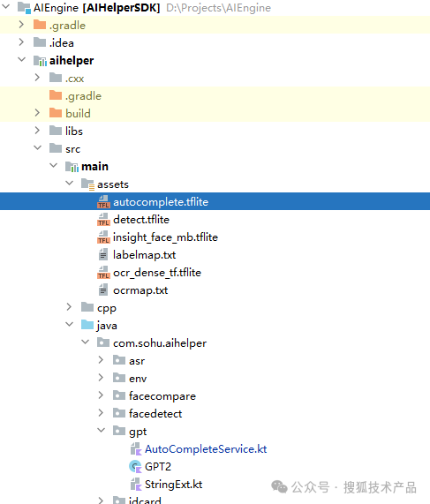Collapse the assets folder chevron
430x504 pixels.
70,184
